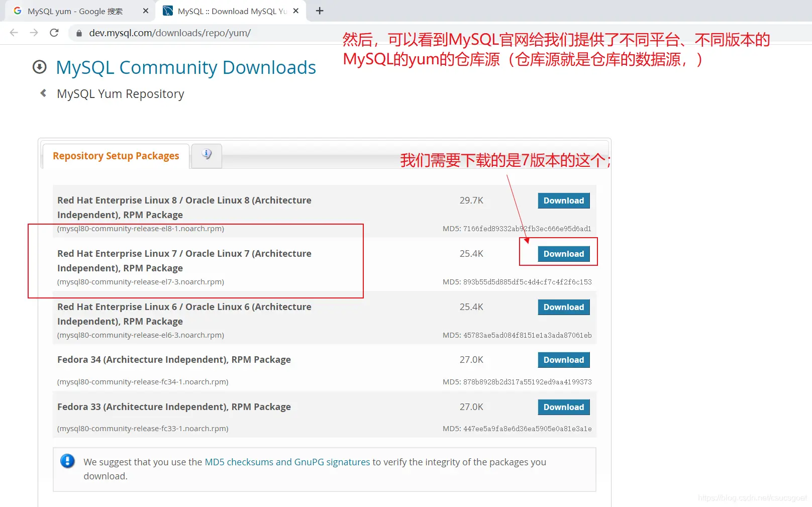Select the Repository Setup Packages tab
The height and width of the screenshot is (507, 812).
click(116, 156)
